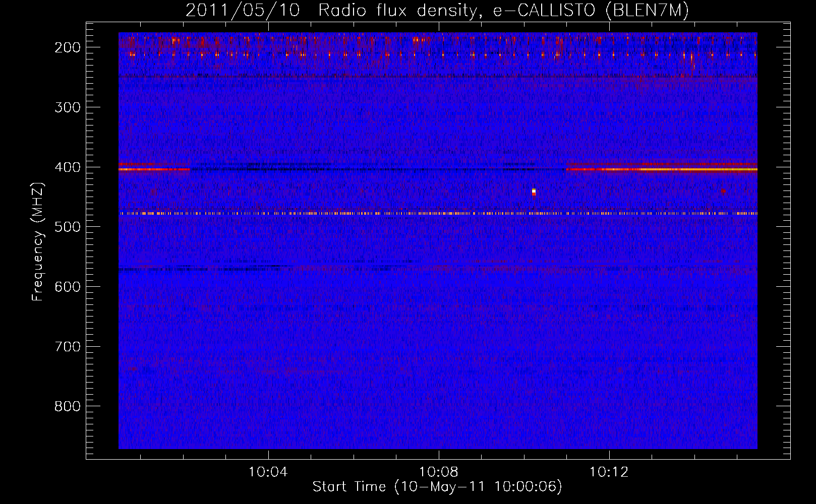Click the "Start Time (10-May-11 10:00:06)" axis label
This screenshot has width=816, height=504.
point(437,487)
